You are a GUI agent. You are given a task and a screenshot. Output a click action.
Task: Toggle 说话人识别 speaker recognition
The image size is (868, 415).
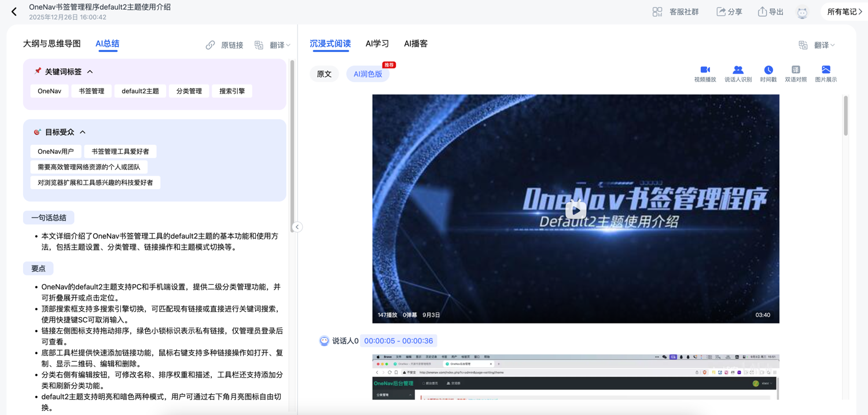coord(738,70)
